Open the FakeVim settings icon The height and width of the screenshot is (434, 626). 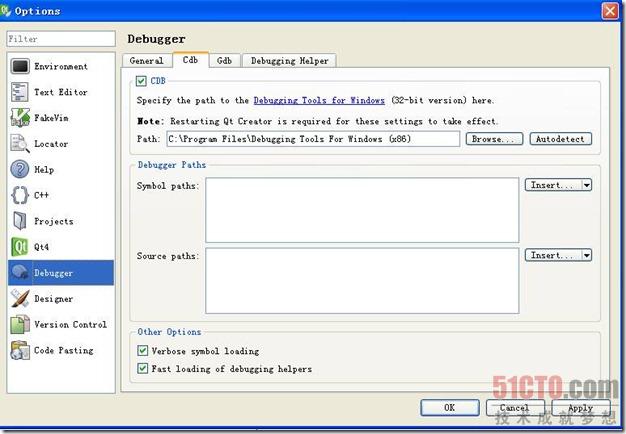coord(20,118)
